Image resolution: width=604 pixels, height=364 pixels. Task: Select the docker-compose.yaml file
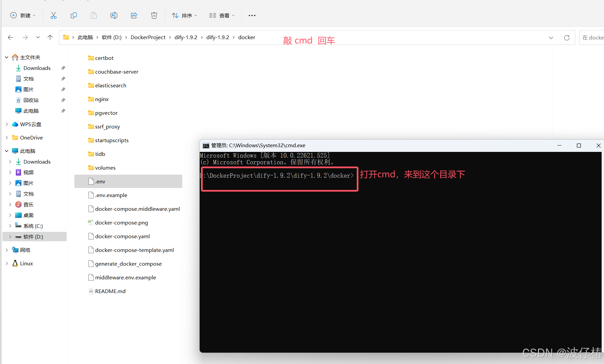click(119, 236)
